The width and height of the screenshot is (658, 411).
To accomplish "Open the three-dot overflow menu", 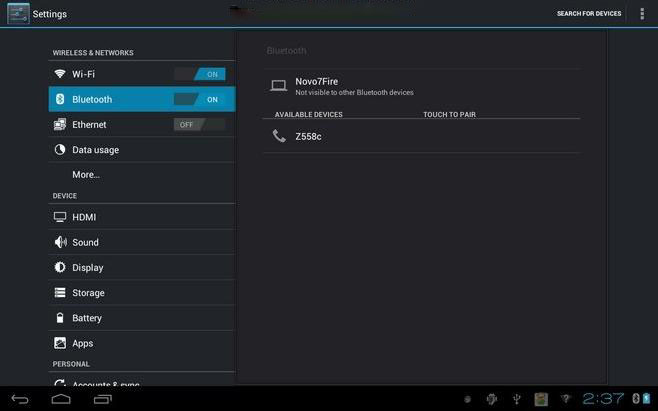I will 642,14.
